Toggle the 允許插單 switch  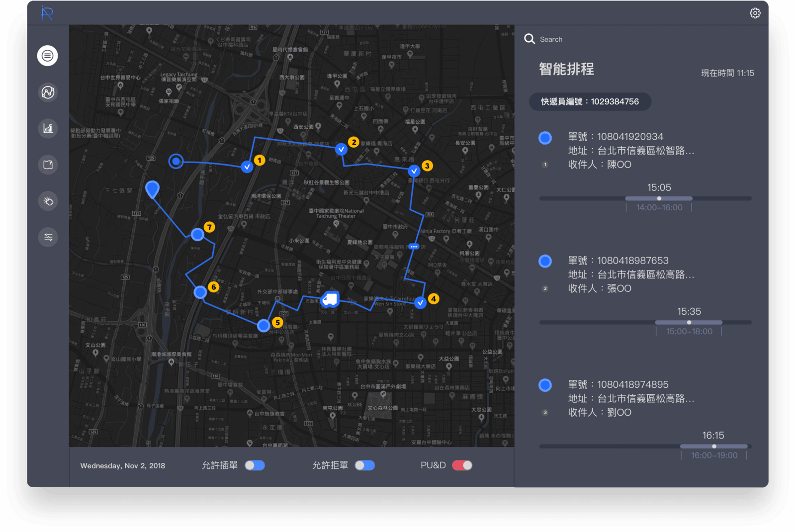click(x=255, y=465)
